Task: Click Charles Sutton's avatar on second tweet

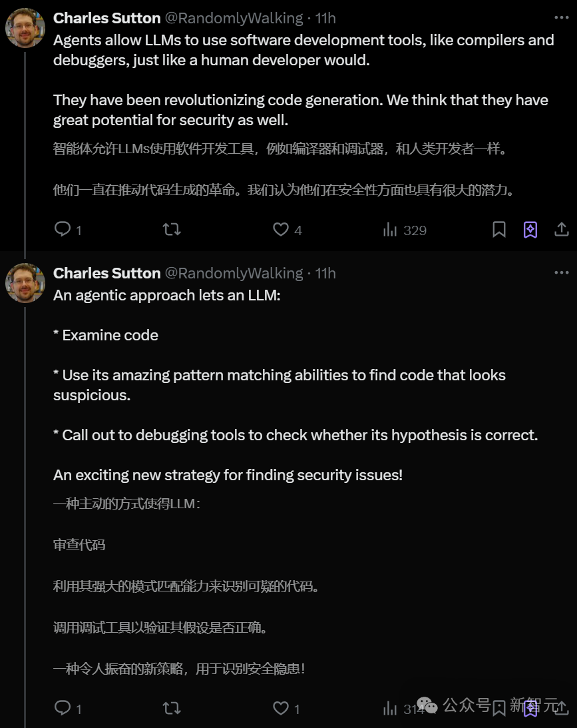Action: point(25,283)
